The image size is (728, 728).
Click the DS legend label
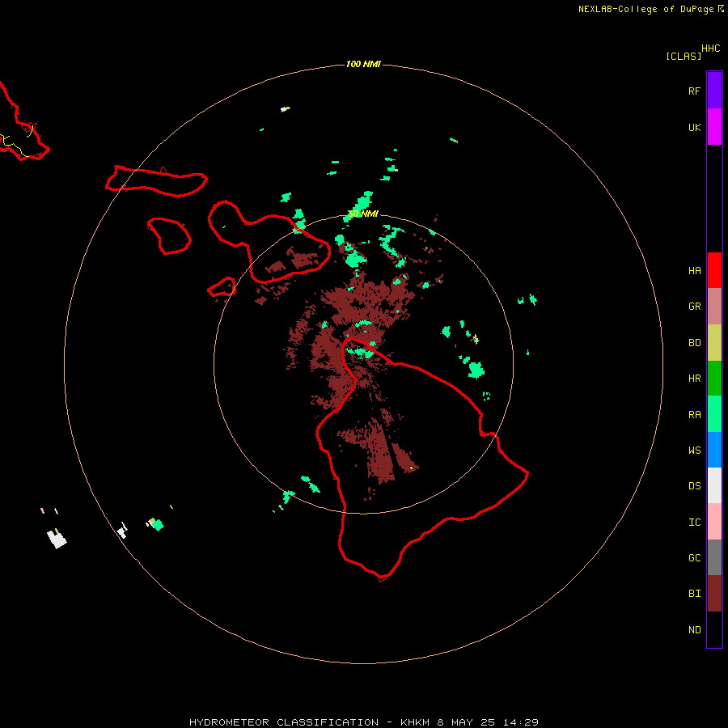(x=694, y=486)
